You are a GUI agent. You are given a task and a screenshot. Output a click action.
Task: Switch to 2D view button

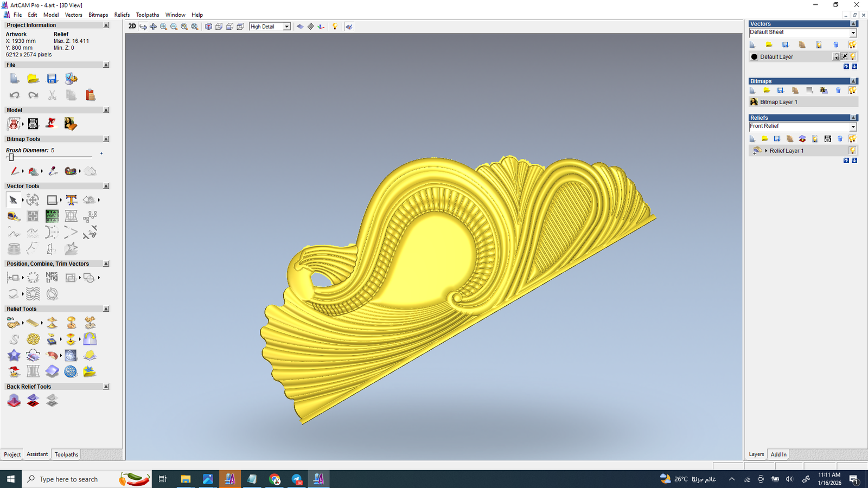click(x=132, y=27)
